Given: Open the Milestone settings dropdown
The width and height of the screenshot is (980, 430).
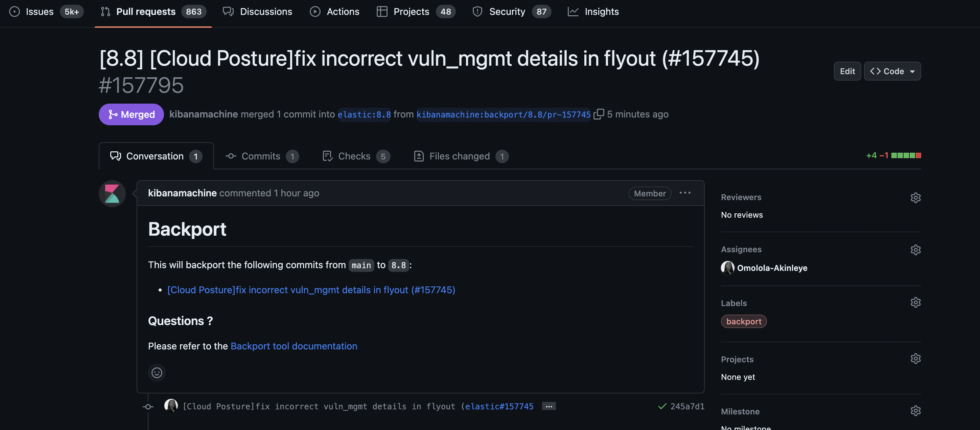Looking at the screenshot, I should 916,411.
